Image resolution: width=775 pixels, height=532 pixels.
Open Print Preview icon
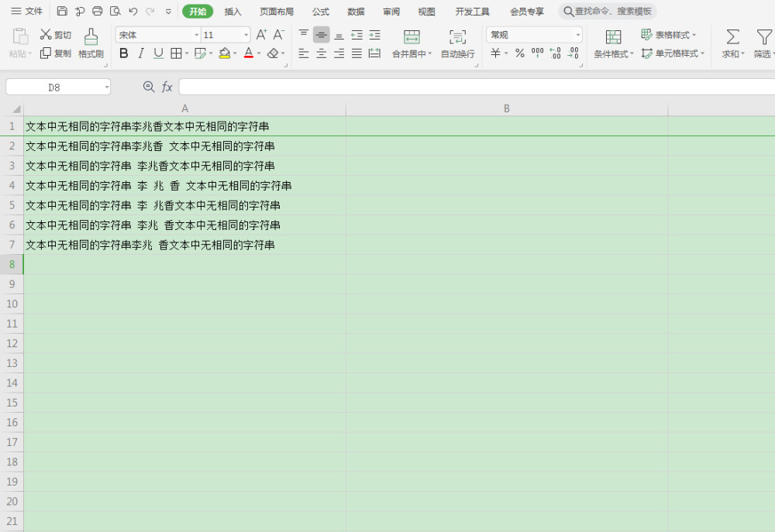point(115,11)
